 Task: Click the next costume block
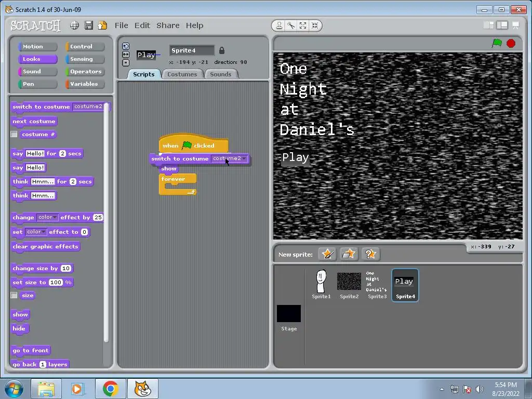pyautogui.click(x=34, y=122)
